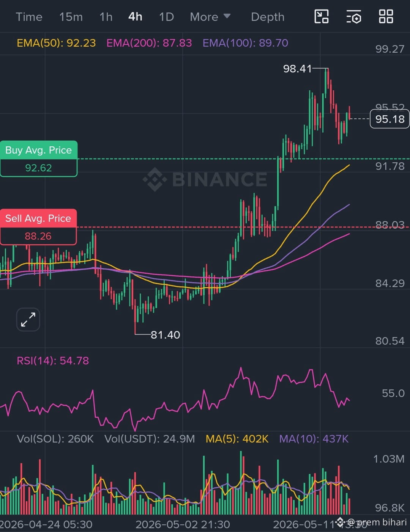Click the RSI 55.0 axis label
This screenshot has width=410, height=532.
393,393
